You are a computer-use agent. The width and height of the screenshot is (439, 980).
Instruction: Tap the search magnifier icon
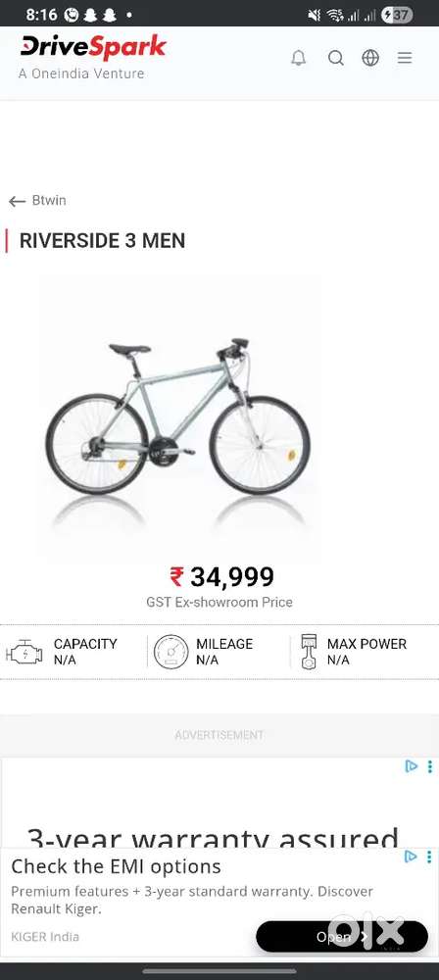(336, 58)
